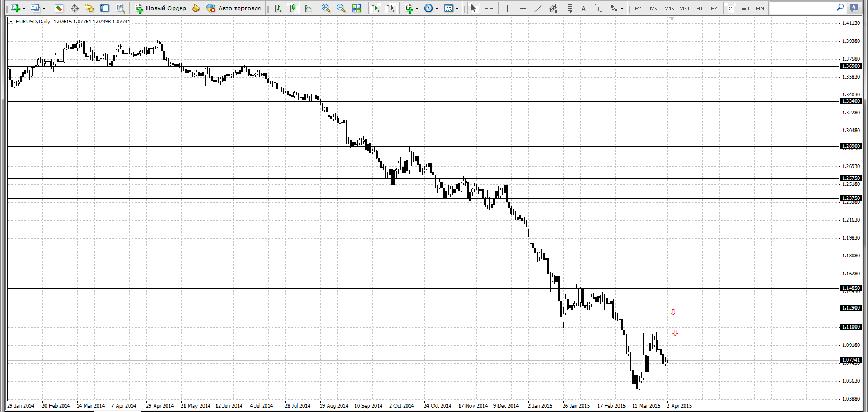The width and height of the screenshot is (868, 412).
Task: Zoom out of the chart
Action: tap(341, 8)
